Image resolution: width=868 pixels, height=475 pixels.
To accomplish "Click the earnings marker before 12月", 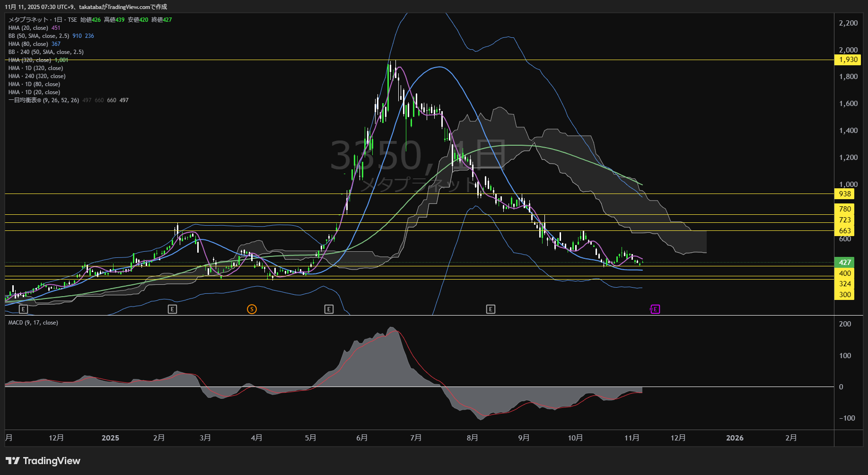I will [x=23, y=309].
